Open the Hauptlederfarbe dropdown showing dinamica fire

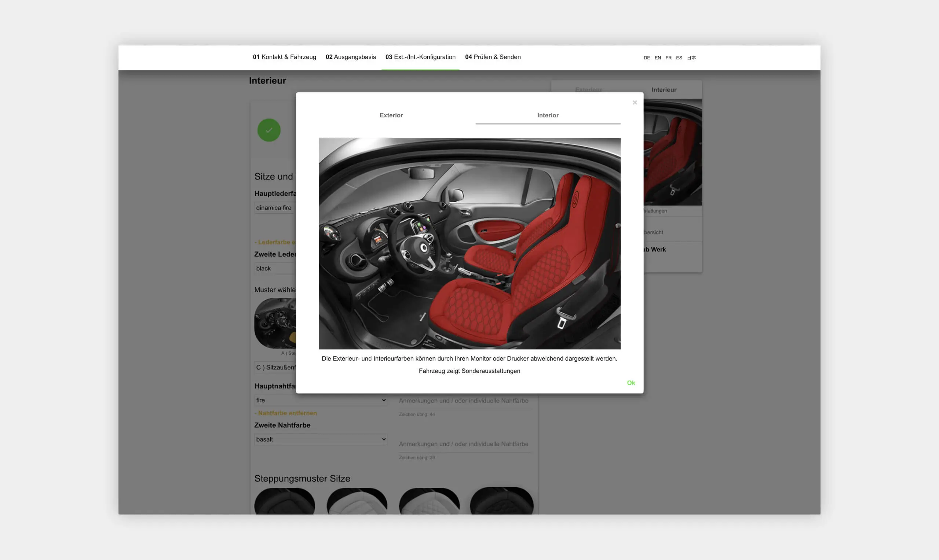tap(275, 207)
